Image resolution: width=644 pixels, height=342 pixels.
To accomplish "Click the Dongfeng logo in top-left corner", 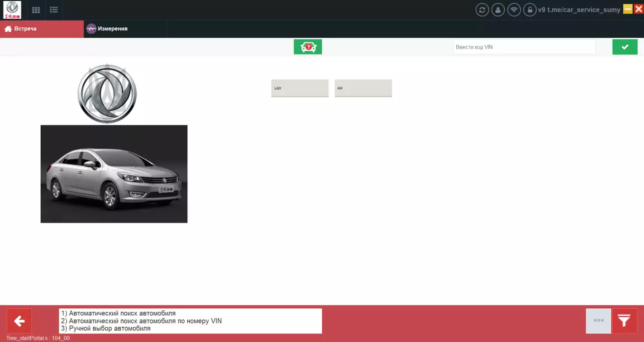I will tap(12, 10).
